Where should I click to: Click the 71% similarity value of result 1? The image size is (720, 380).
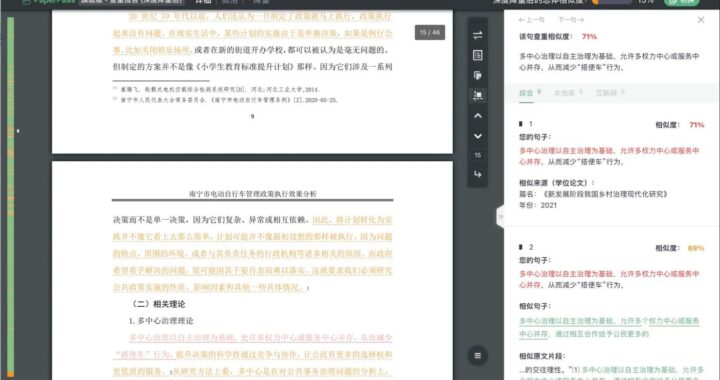point(697,125)
